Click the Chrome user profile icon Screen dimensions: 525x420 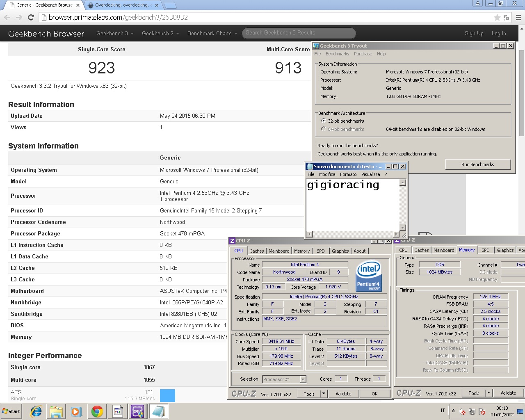tap(477, 3)
